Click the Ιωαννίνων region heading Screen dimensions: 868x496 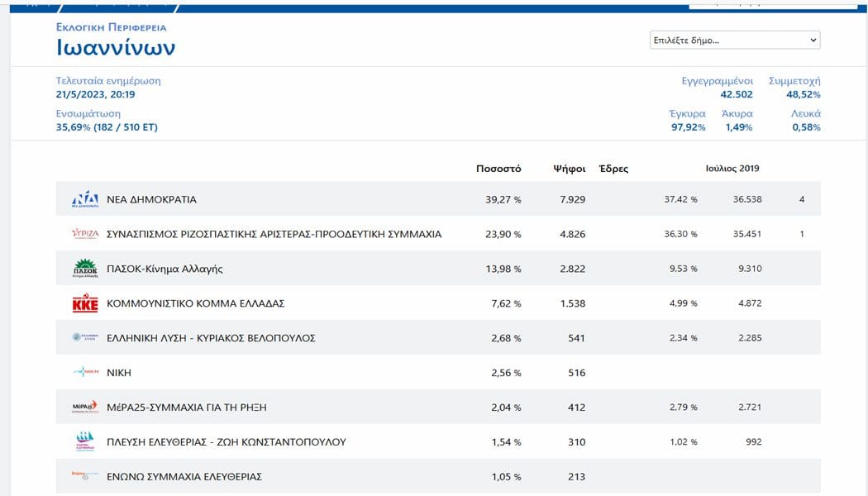tap(116, 48)
